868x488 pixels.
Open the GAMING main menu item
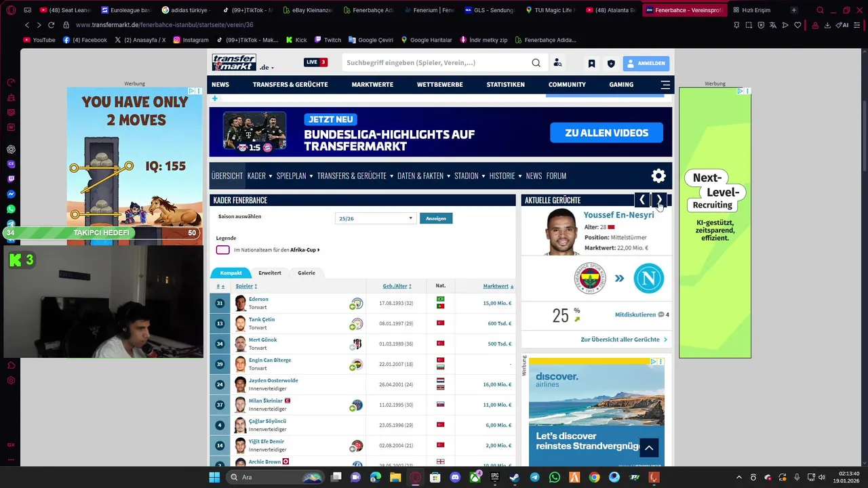click(621, 85)
